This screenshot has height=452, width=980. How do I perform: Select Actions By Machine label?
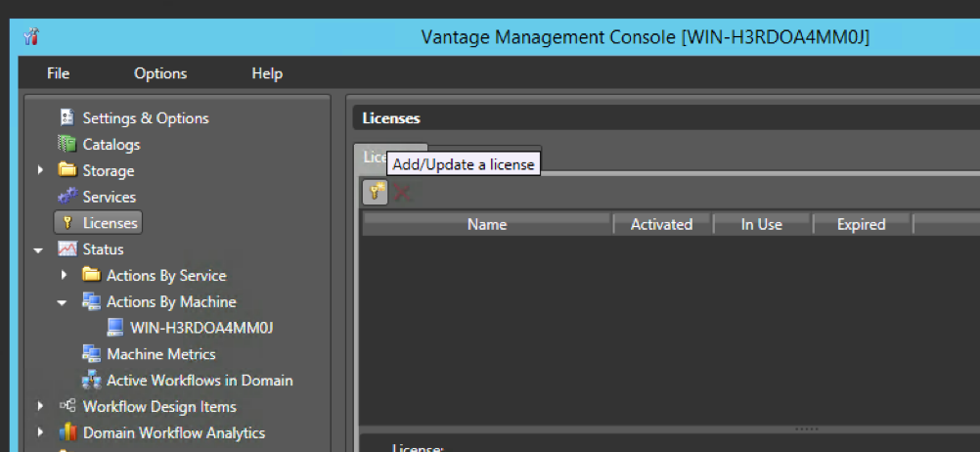pyautogui.click(x=171, y=302)
